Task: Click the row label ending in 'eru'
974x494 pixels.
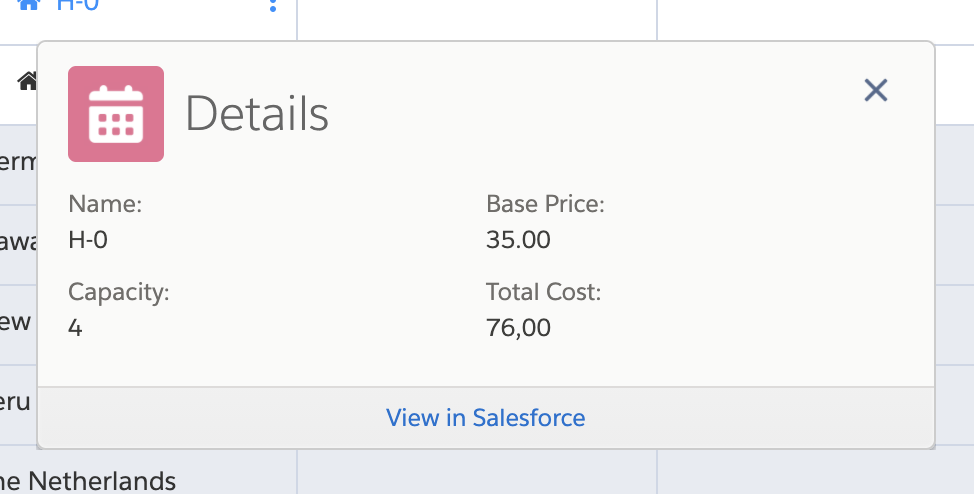Action: point(16,401)
